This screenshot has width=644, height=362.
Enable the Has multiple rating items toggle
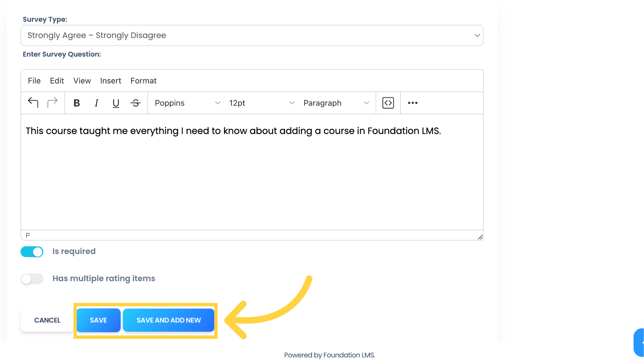(x=32, y=279)
